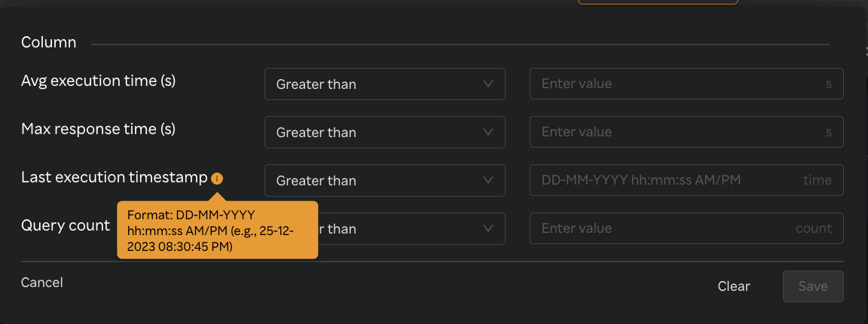Screen dimensions: 868x324
Task: Click the Max response time (s) label
Action: pyautogui.click(x=98, y=129)
